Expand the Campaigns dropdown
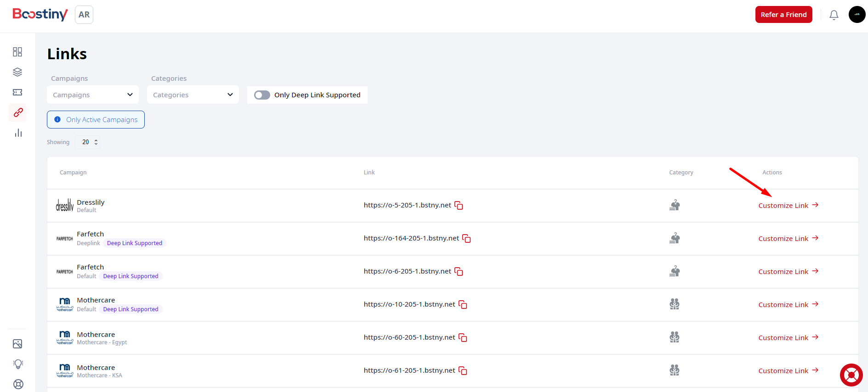The height and width of the screenshot is (392, 868). pos(93,95)
